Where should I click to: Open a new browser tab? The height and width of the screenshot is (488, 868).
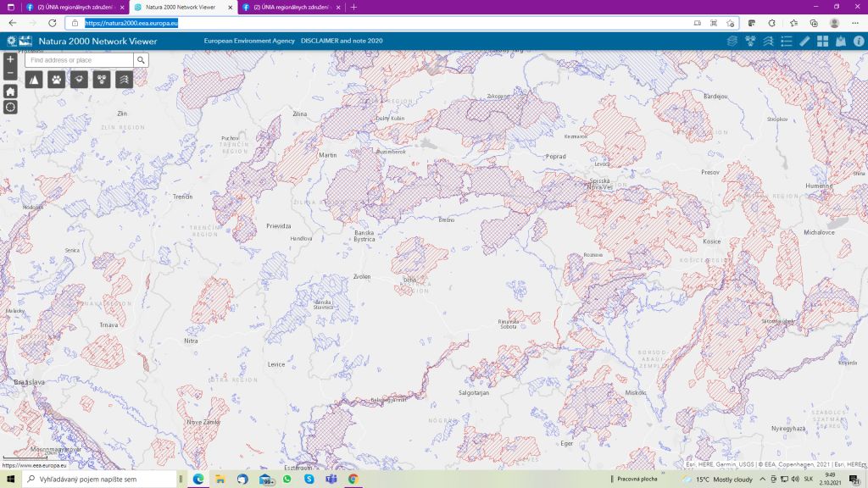[x=353, y=7]
